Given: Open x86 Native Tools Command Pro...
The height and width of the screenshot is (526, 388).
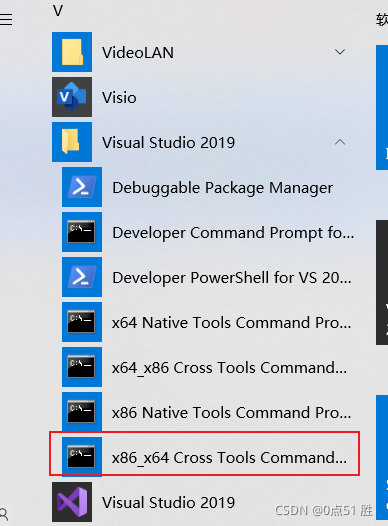Looking at the screenshot, I should (231, 413).
